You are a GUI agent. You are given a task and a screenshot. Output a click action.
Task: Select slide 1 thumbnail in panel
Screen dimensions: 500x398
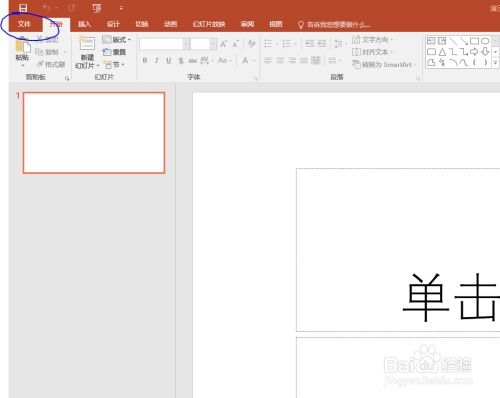(x=94, y=133)
